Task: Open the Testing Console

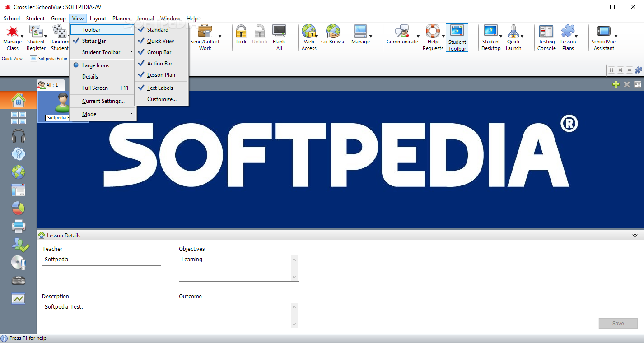Action: [546, 38]
